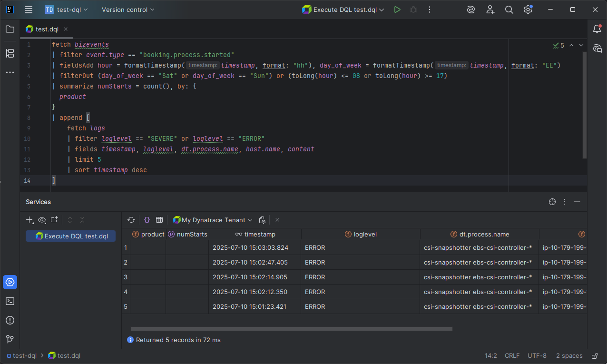Switch results to JSON view
Viewport: 607px width, 364px height.
[147, 220]
